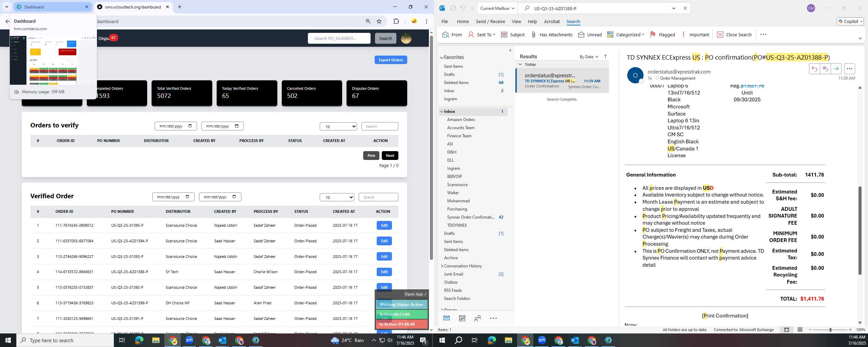Filter search results by Flagged
The image size is (868, 347).
click(x=663, y=35)
